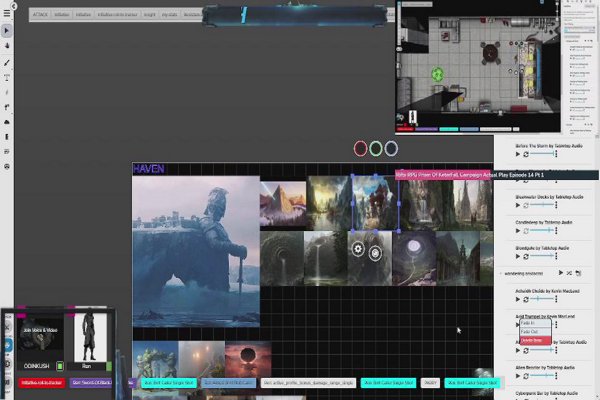Choose Fade Out from the track menu
Screen dimensions: 600x400
click(535, 331)
